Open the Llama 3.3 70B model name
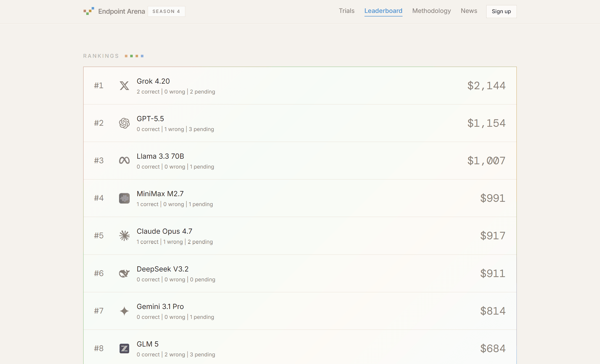 point(160,156)
